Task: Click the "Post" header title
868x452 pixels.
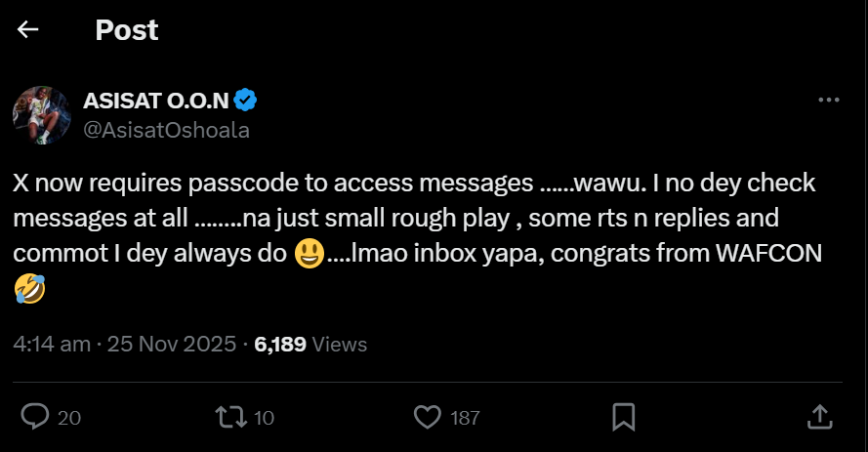Action: pos(127,30)
